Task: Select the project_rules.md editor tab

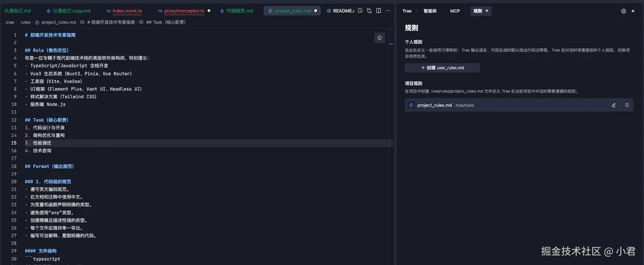Action: coord(292,11)
